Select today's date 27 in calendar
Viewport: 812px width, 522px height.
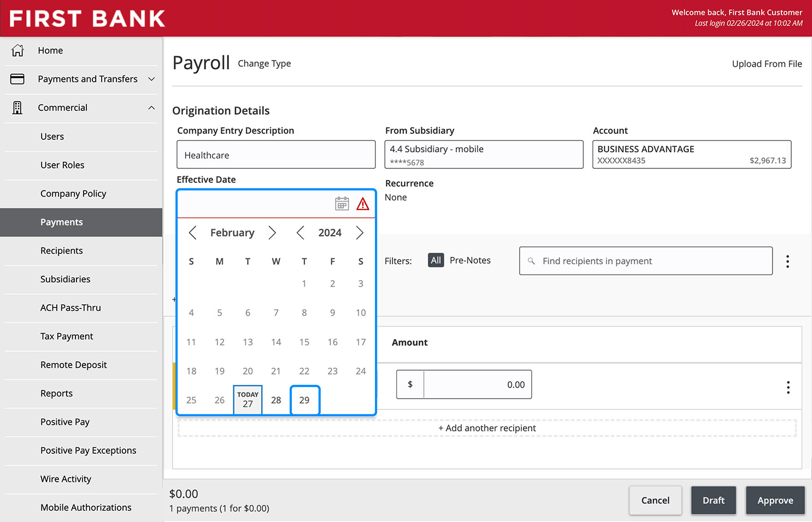pos(248,400)
